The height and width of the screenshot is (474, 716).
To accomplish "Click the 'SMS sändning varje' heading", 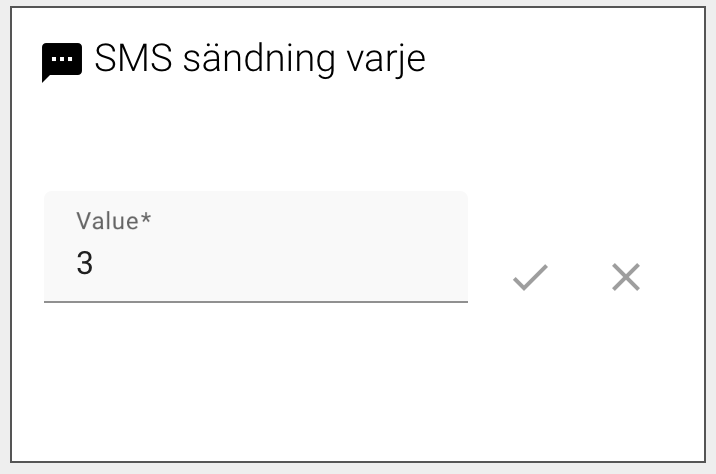I will (x=259, y=59).
